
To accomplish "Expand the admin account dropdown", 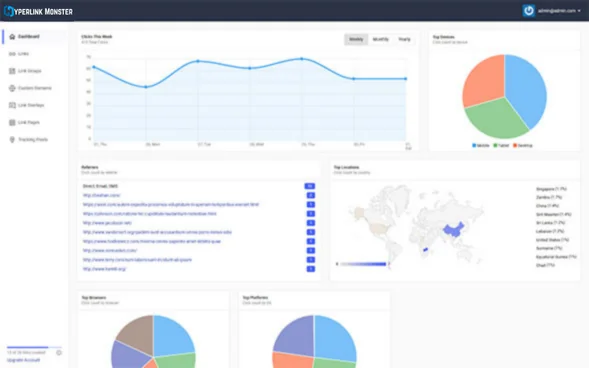I will [559, 11].
